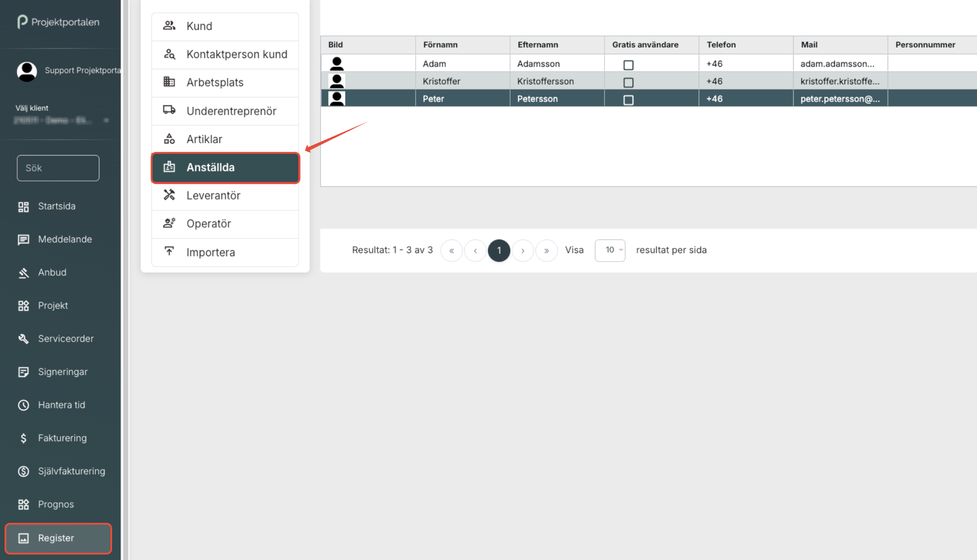Open Peter Petersson's profile picture thumbnail
This screenshot has height=560, width=977.
tap(337, 98)
